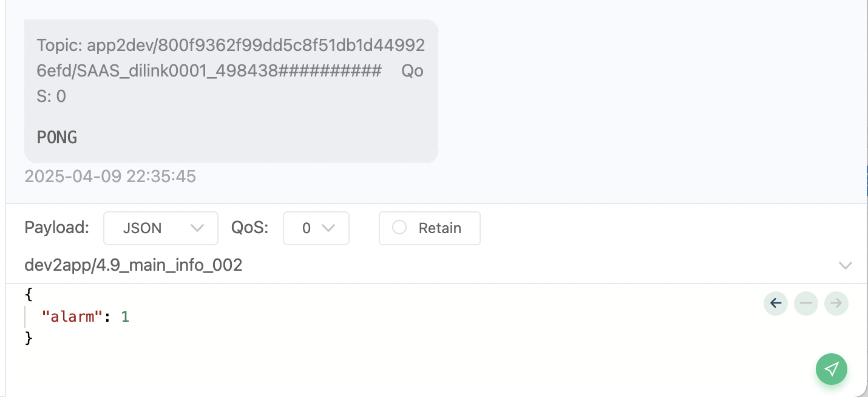Open the Payload format dropdown showing JSON
868x397 pixels.
(161, 228)
